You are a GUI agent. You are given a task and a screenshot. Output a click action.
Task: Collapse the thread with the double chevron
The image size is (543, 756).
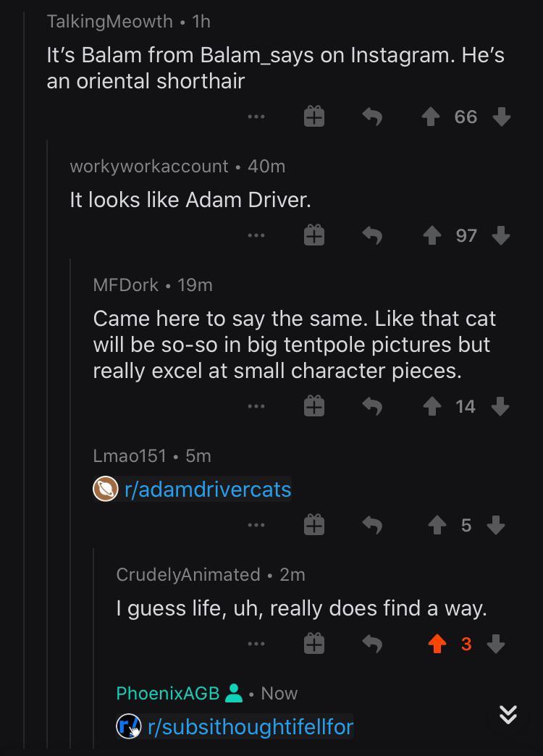508,715
